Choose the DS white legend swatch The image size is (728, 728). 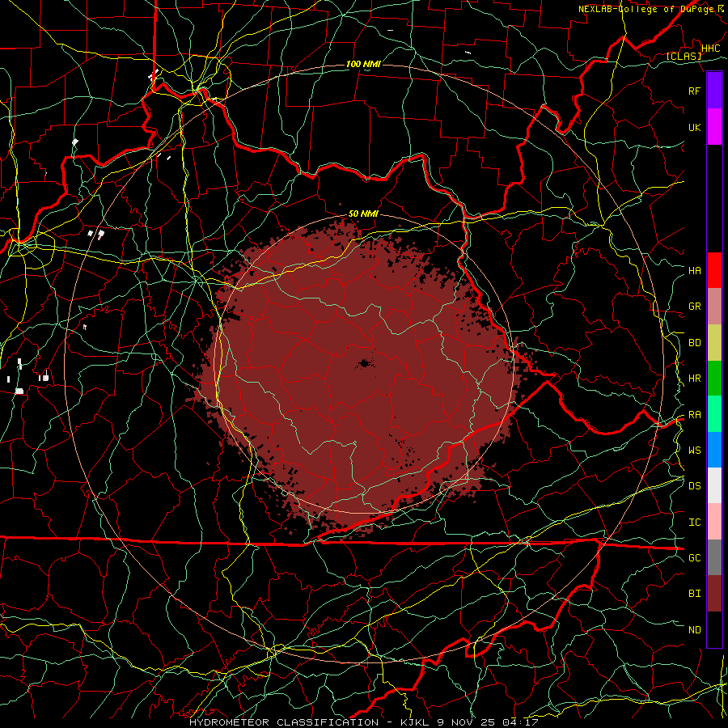coord(714,485)
